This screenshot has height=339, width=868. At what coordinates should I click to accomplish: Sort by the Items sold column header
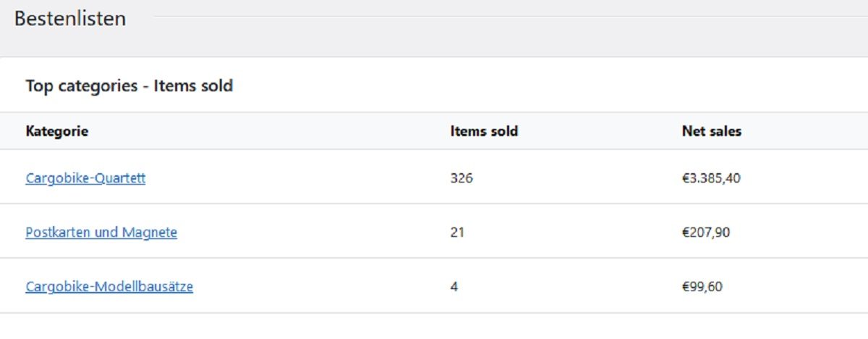[x=484, y=131]
